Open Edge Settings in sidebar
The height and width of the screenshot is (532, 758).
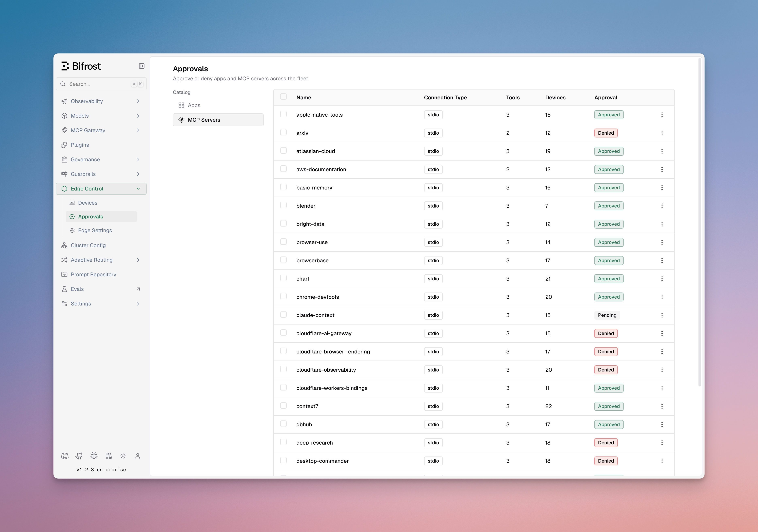(x=101, y=230)
